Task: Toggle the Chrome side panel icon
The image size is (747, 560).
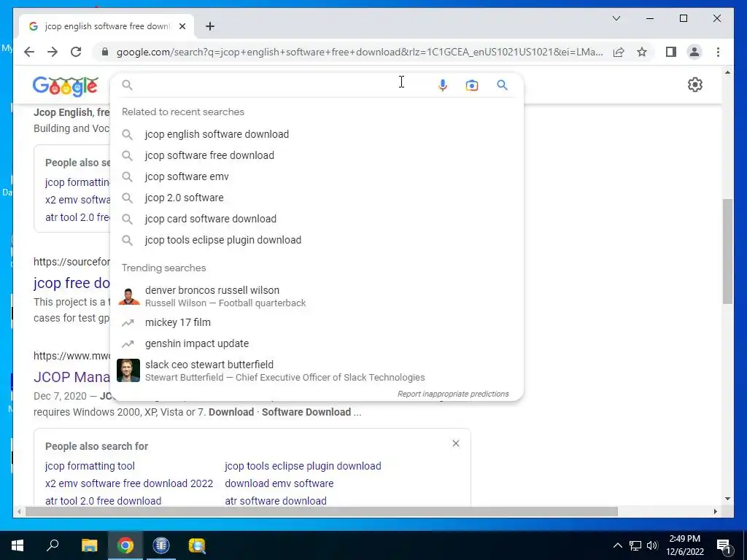Action: 671,52
